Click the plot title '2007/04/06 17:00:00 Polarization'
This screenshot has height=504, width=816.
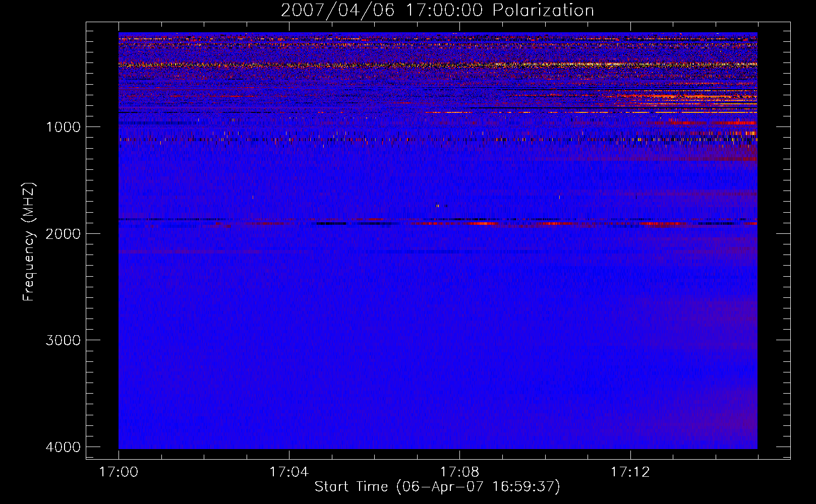click(437, 10)
